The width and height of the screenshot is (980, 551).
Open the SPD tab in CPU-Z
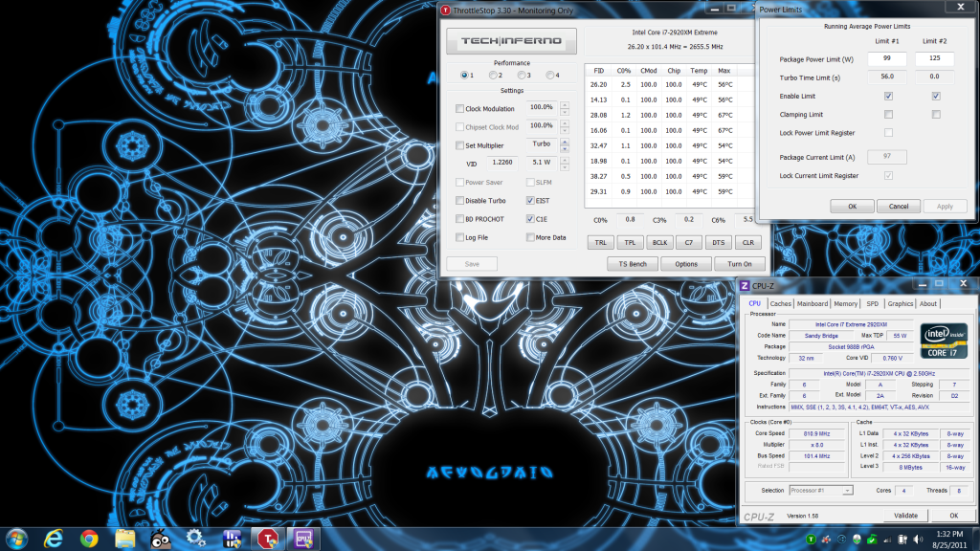[873, 303]
